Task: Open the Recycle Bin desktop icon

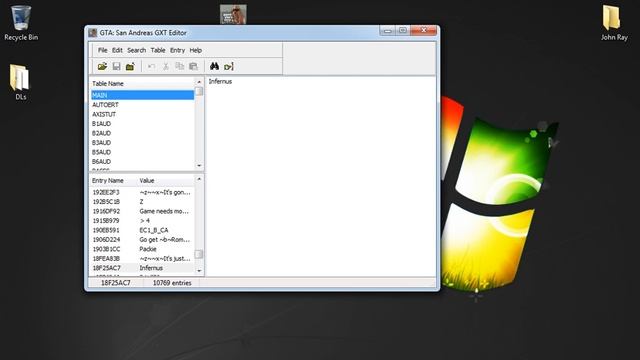Action: pyautogui.click(x=21, y=23)
